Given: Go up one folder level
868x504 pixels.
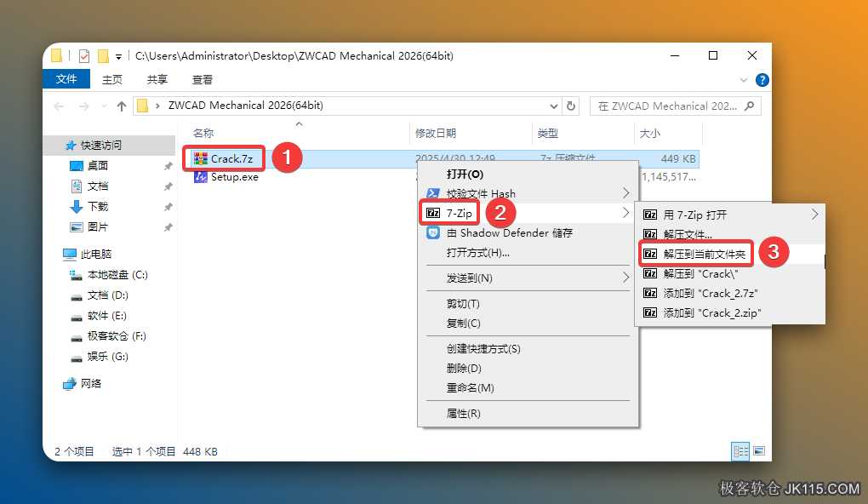Looking at the screenshot, I should 121,106.
